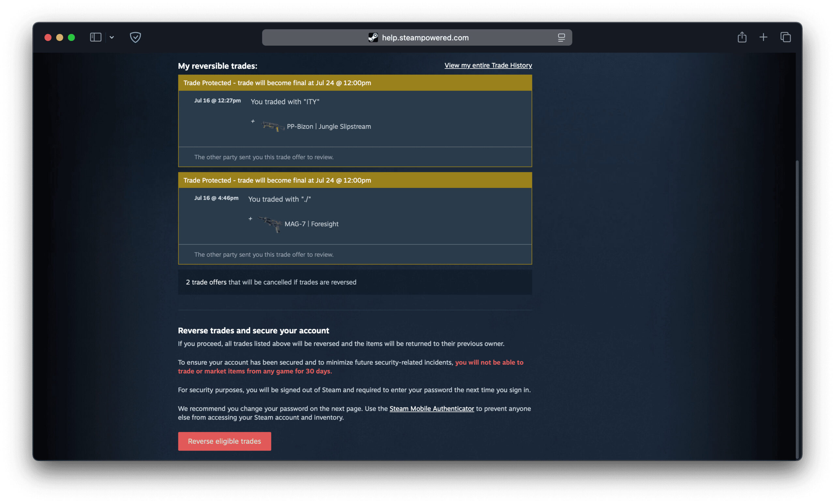Image resolution: width=835 pixels, height=504 pixels.
Task: Click the Steam logo in the address bar
Action: (x=373, y=38)
